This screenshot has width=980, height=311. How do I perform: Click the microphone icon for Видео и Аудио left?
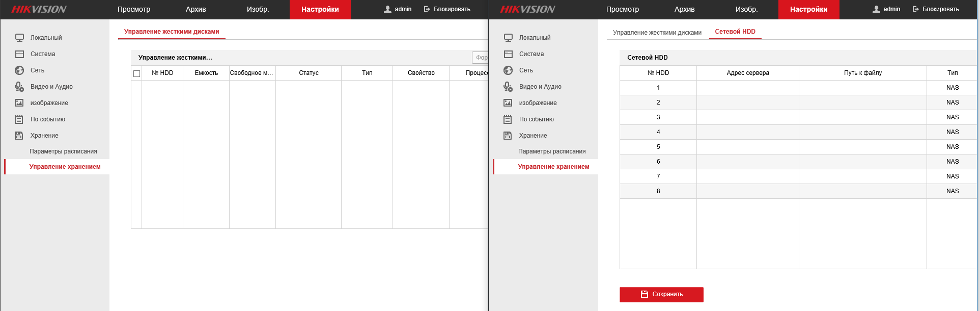[x=19, y=87]
